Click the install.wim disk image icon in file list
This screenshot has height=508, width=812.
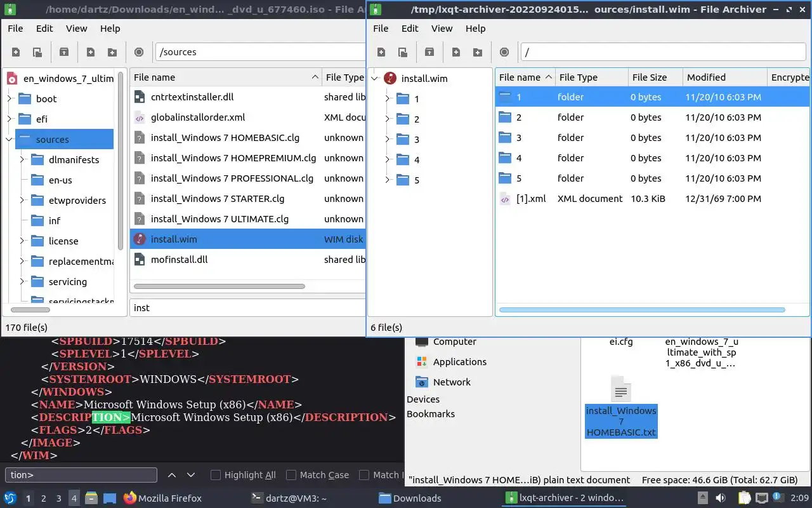pyautogui.click(x=140, y=239)
